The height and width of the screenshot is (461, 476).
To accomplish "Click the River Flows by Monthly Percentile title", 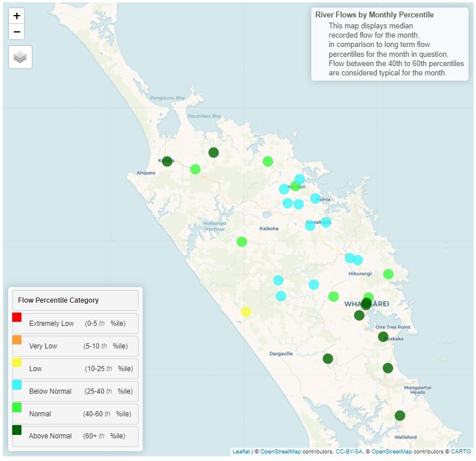I will point(375,14).
